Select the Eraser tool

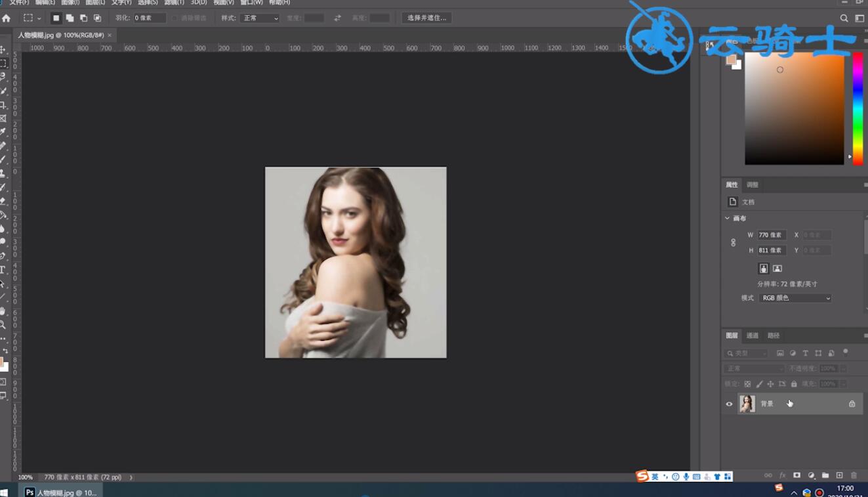pyautogui.click(x=3, y=201)
